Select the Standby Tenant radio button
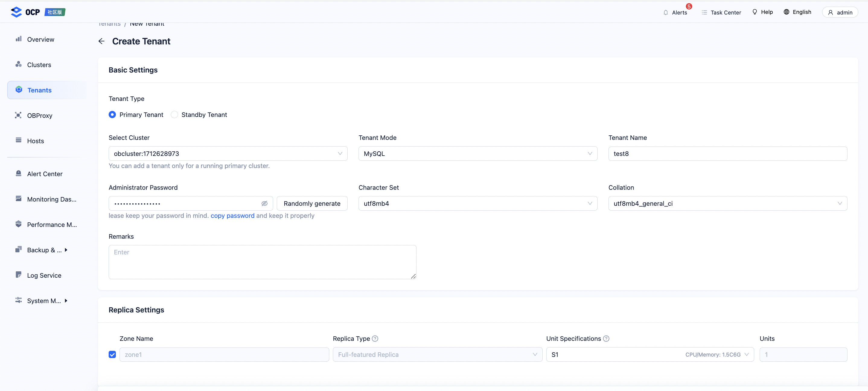This screenshot has width=868, height=391. point(174,115)
